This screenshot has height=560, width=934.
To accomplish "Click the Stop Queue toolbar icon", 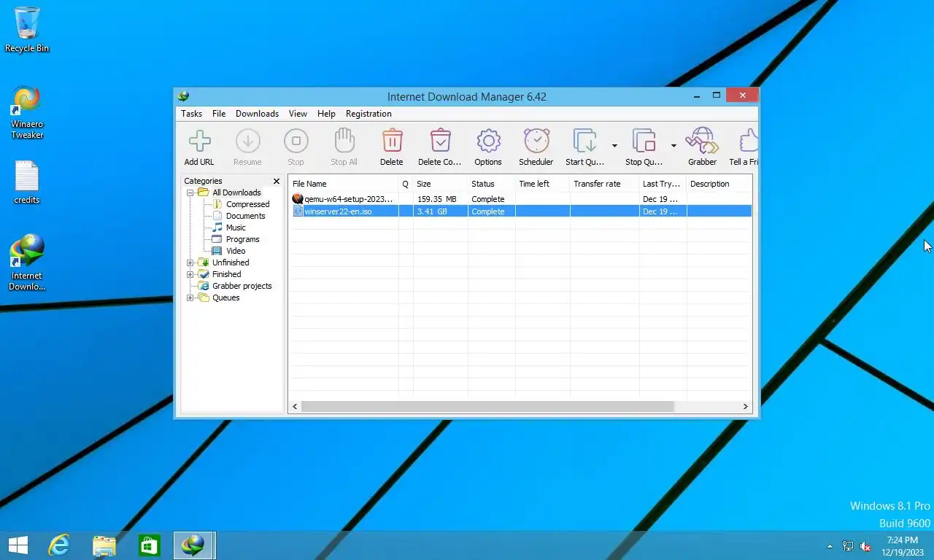I will 644,141.
